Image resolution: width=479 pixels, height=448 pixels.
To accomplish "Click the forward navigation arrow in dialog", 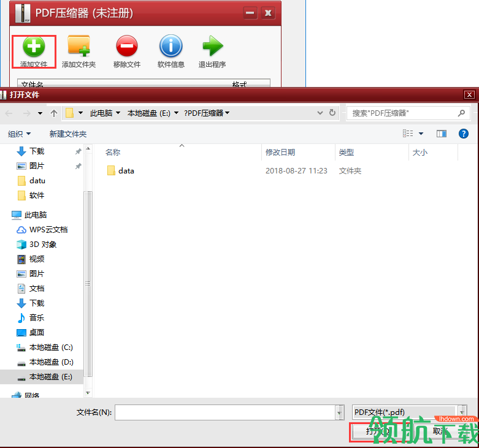I will pyautogui.click(x=27, y=113).
